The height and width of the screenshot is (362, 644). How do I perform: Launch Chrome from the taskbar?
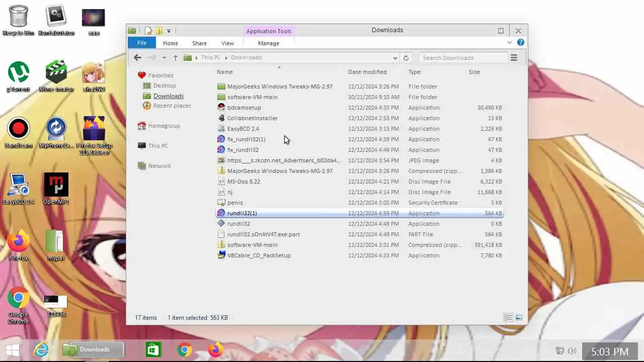(185, 349)
